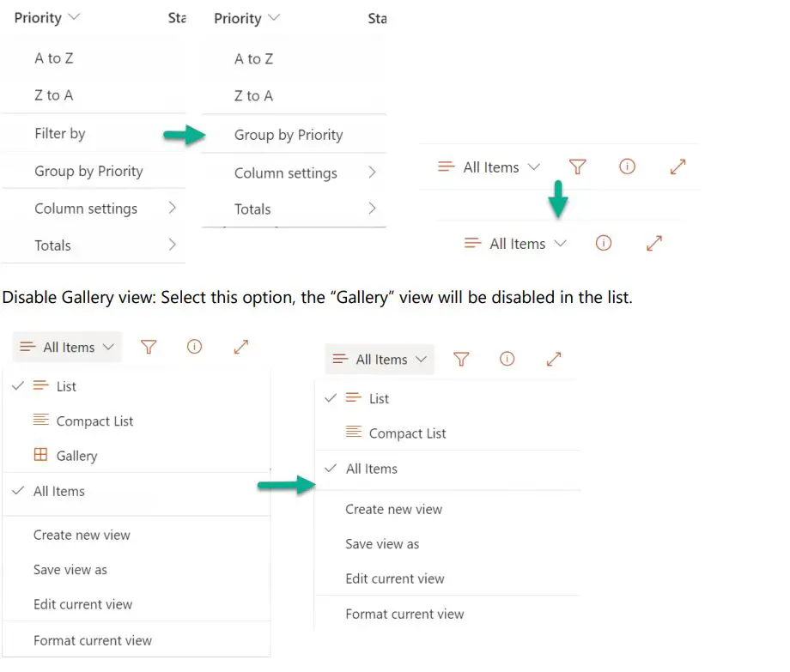Click the List view icon in the menu
Screen dimensions: 790x672
click(40, 386)
